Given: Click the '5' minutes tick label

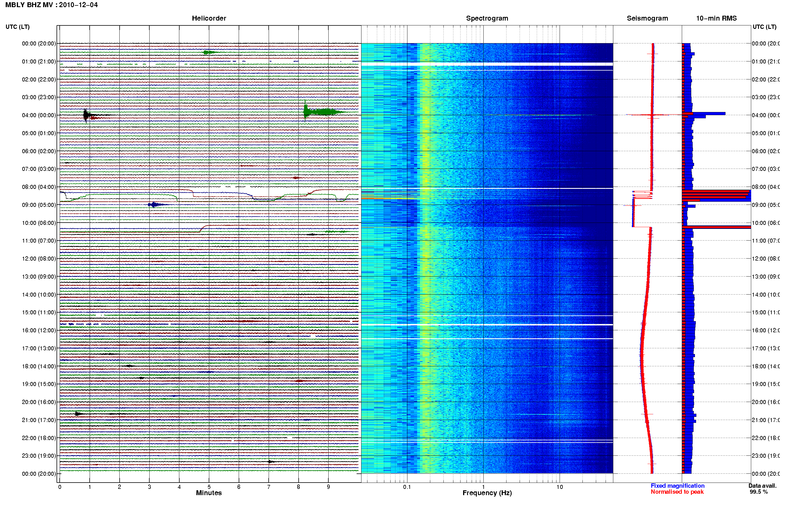Looking at the screenshot, I should tap(209, 487).
